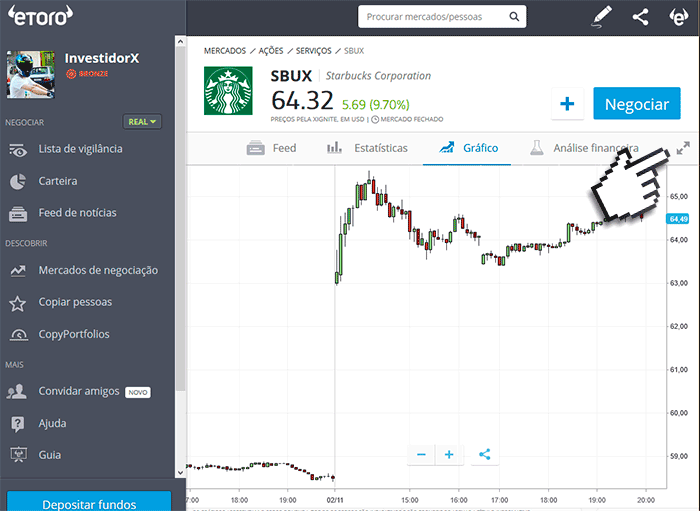Open the Análise financeira tab
Viewport: 700px width, 511px height.
(x=584, y=148)
